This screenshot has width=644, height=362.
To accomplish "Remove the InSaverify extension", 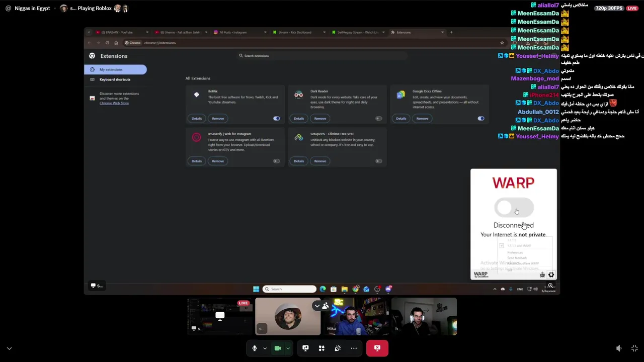I will tap(218, 161).
